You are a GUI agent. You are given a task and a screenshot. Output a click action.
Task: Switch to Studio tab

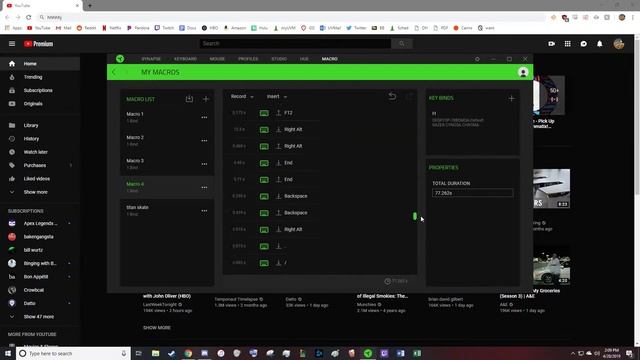279,59
